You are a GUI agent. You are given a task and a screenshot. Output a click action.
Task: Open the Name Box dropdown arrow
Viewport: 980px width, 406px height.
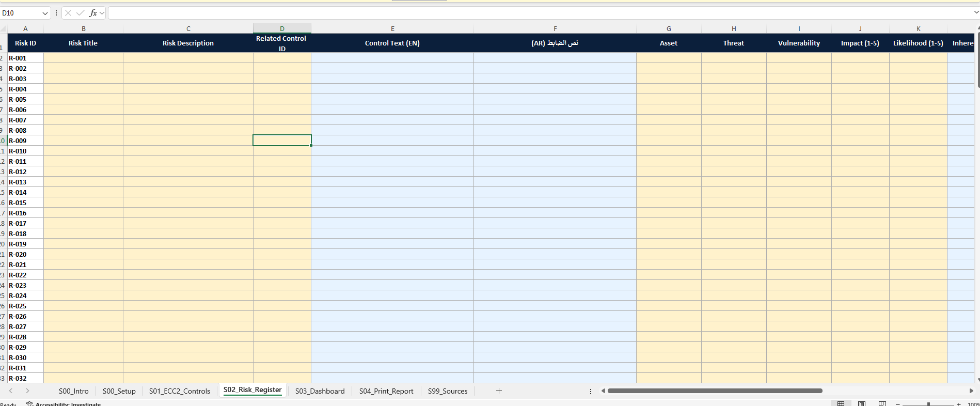coord(45,13)
